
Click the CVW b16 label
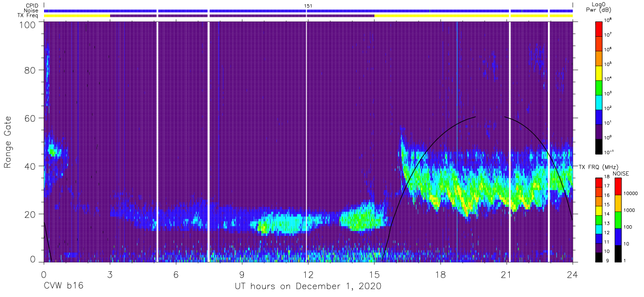click(63, 286)
